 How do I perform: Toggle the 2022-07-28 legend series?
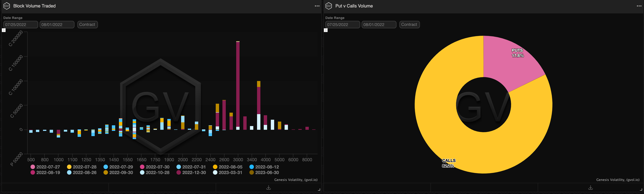click(x=82, y=167)
